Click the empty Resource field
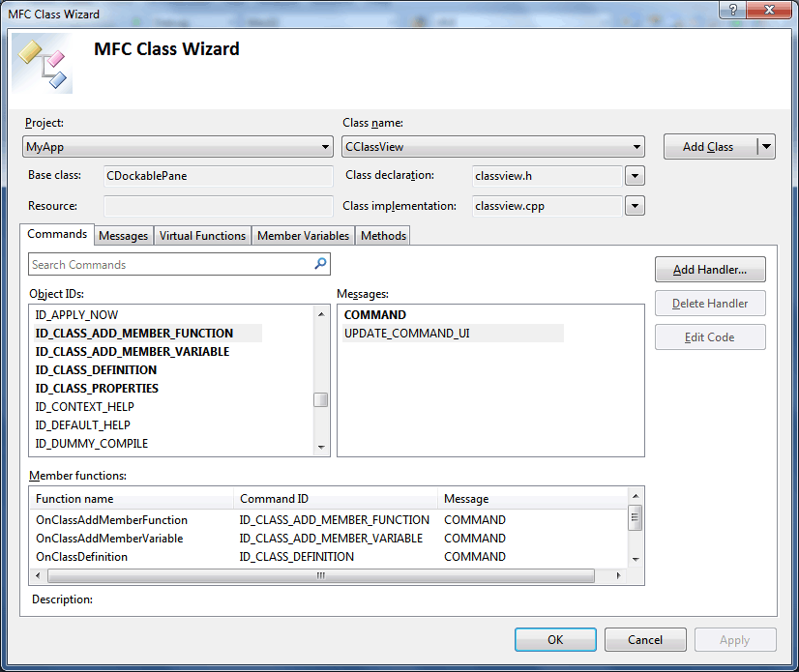Viewport: 799px width, 672px height. pos(218,206)
